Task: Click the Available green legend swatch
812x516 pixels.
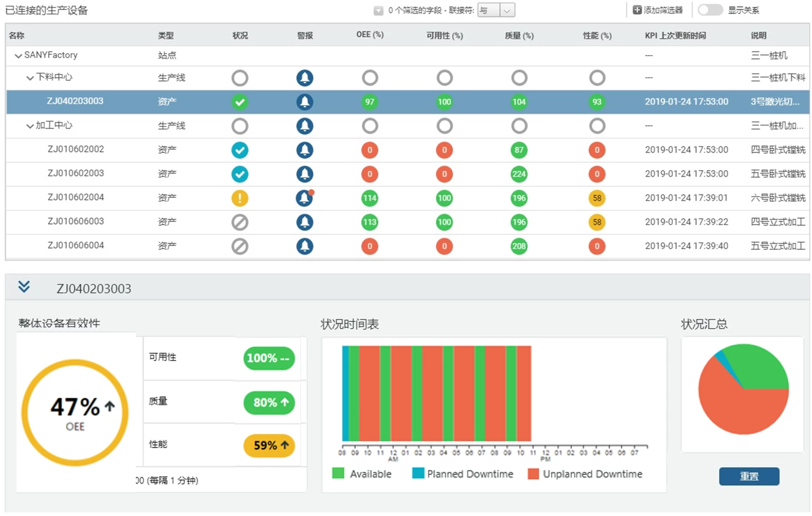Action: click(338, 474)
